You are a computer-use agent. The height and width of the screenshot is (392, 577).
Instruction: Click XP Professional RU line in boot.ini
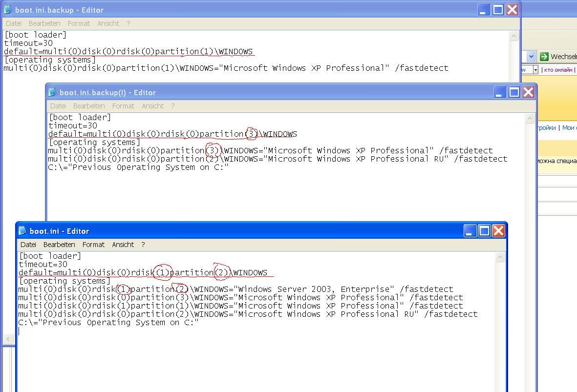(x=248, y=314)
